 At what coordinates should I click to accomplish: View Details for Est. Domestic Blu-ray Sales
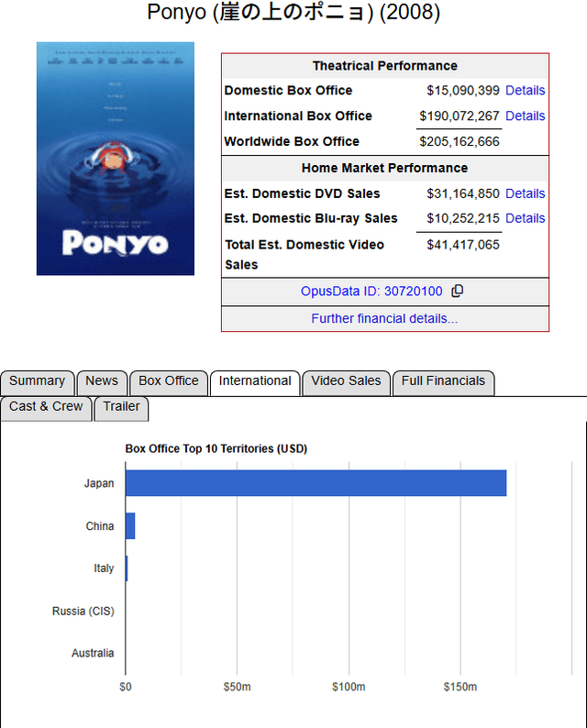tap(525, 218)
